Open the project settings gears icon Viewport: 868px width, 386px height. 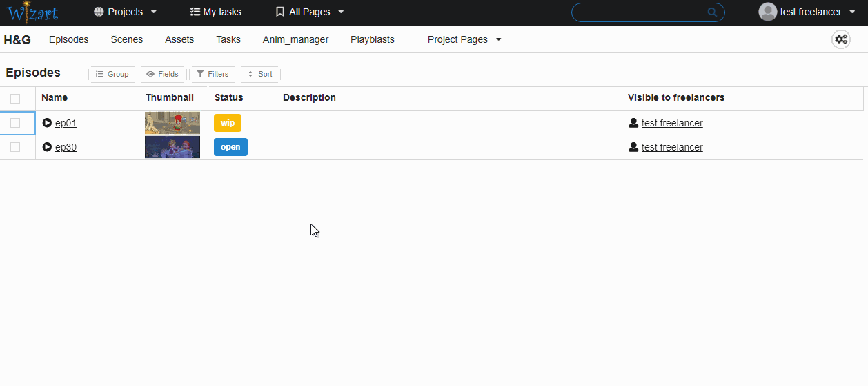coord(840,39)
